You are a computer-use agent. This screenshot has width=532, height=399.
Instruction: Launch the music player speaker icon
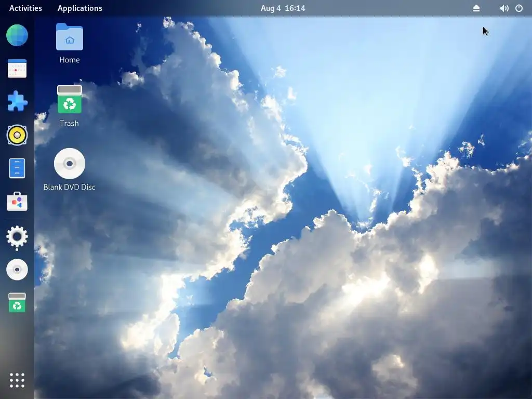(x=17, y=135)
